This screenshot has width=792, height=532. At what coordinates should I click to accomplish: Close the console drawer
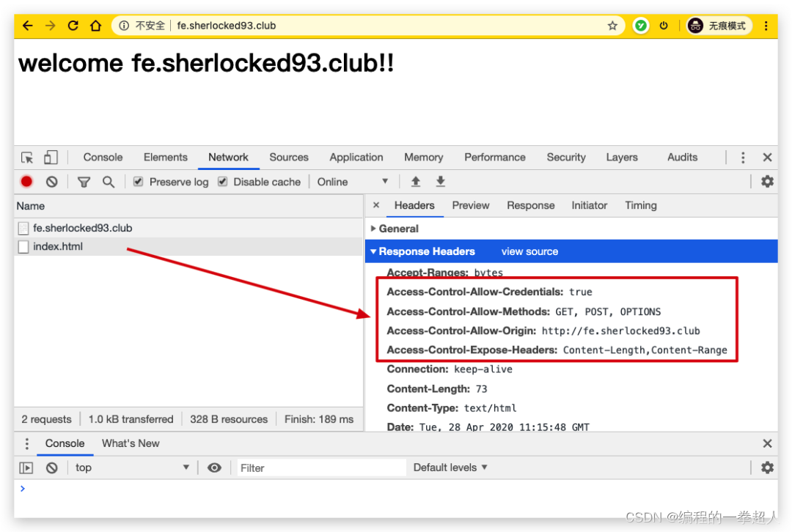[767, 443]
